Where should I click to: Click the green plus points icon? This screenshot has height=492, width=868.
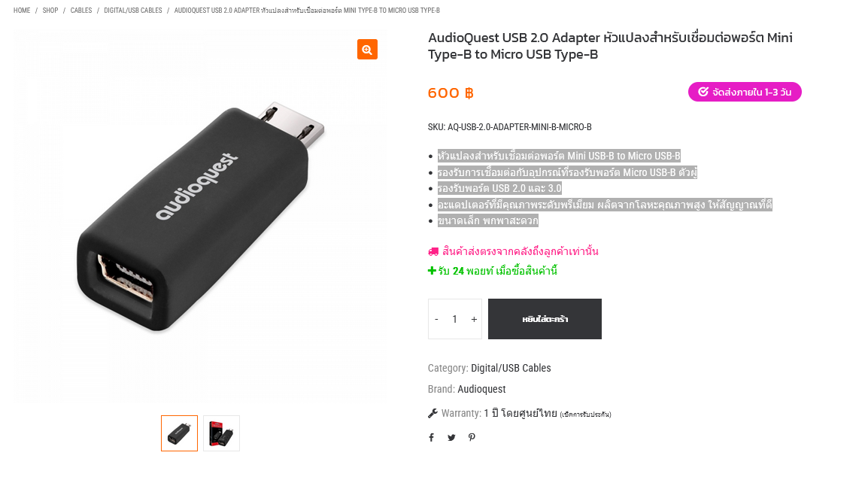point(432,271)
